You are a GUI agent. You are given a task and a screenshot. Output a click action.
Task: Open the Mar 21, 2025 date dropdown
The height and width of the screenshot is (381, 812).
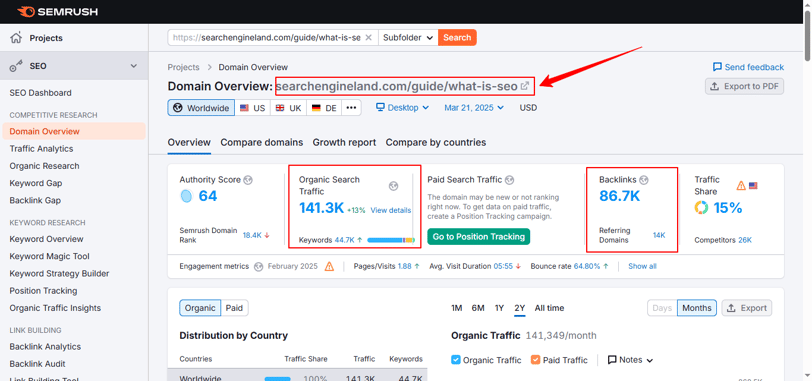point(474,108)
